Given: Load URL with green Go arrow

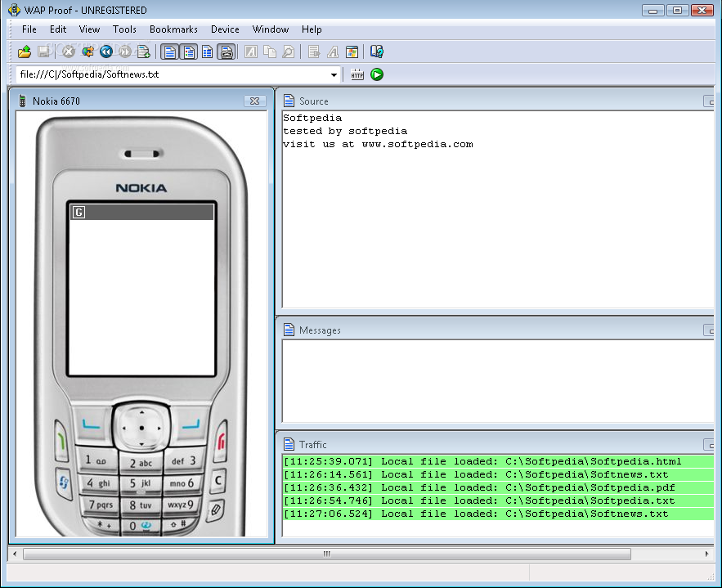Looking at the screenshot, I should (x=377, y=74).
